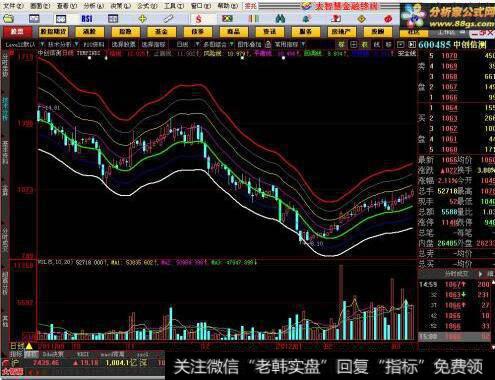Open the 基本资料 left sidebar tab
495x380 pixels.
(x=5, y=153)
